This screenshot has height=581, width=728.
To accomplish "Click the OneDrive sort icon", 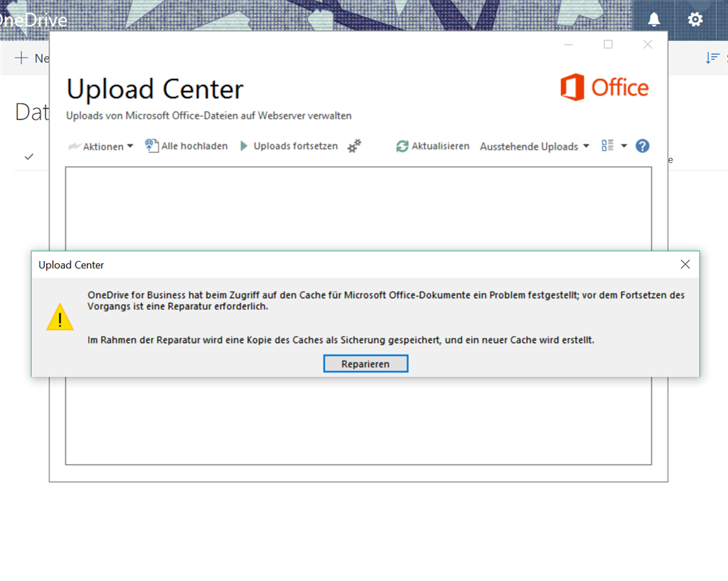I will click(x=712, y=58).
